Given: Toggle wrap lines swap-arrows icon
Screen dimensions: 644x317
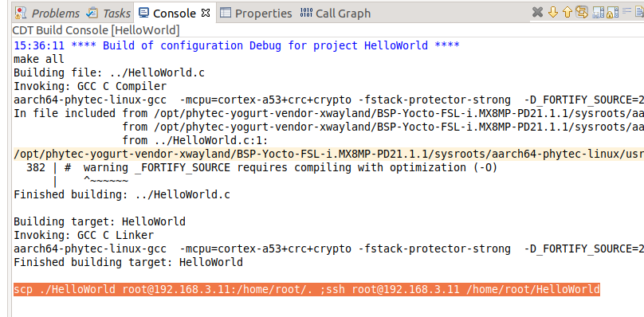Looking at the screenshot, I should [582, 12].
